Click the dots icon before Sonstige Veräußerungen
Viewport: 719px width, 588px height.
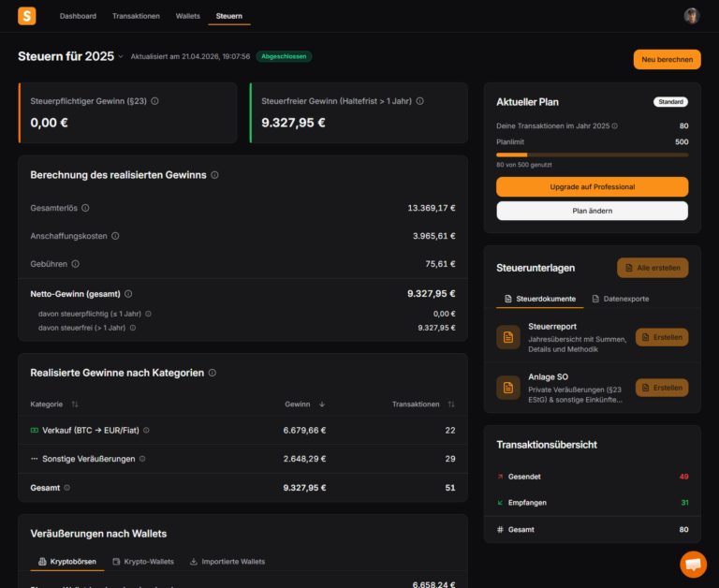pos(35,459)
